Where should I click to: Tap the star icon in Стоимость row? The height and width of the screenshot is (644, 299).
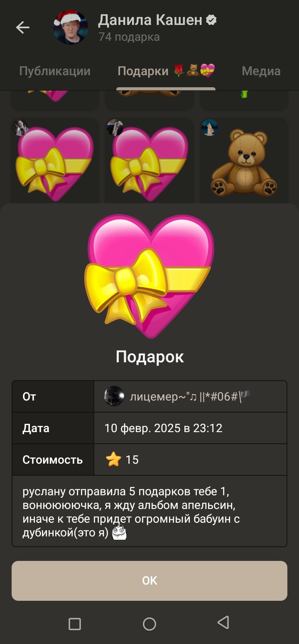[113, 460]
